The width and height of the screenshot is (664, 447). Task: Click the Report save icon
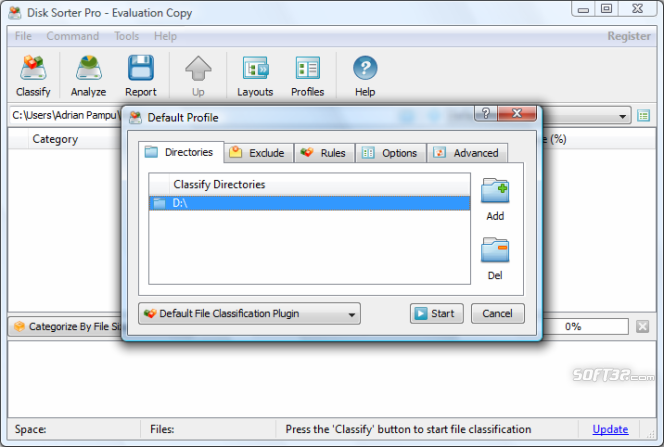point(141,68)
